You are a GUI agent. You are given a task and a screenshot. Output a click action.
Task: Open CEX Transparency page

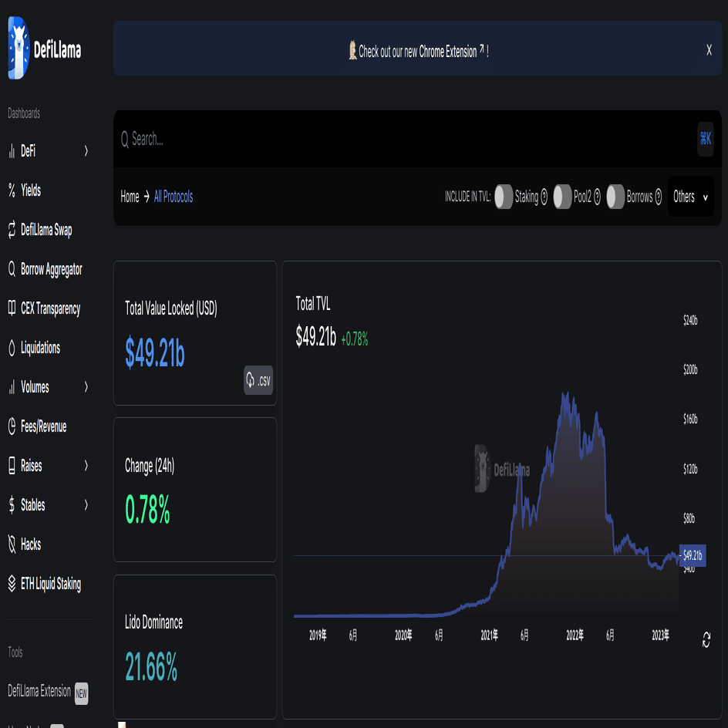(x=51, y=308)
